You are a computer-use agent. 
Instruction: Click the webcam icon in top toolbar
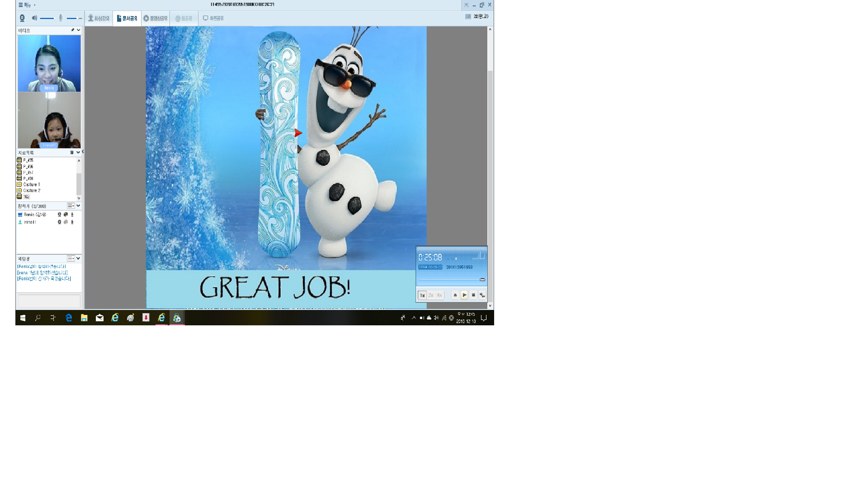22,18
